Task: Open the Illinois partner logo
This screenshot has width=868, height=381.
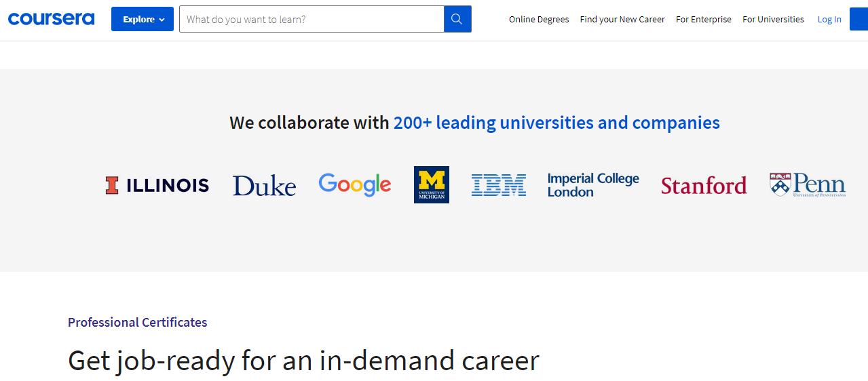Action: [157, 185]
